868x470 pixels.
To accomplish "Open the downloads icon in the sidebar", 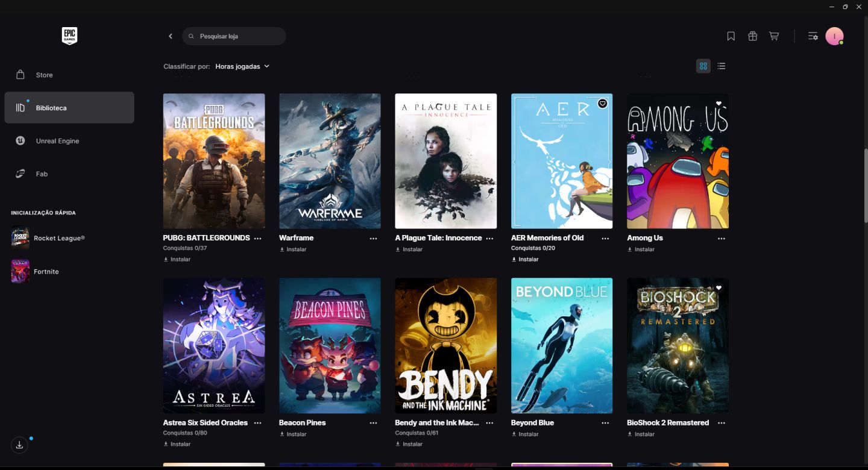I will coord(20,445).
